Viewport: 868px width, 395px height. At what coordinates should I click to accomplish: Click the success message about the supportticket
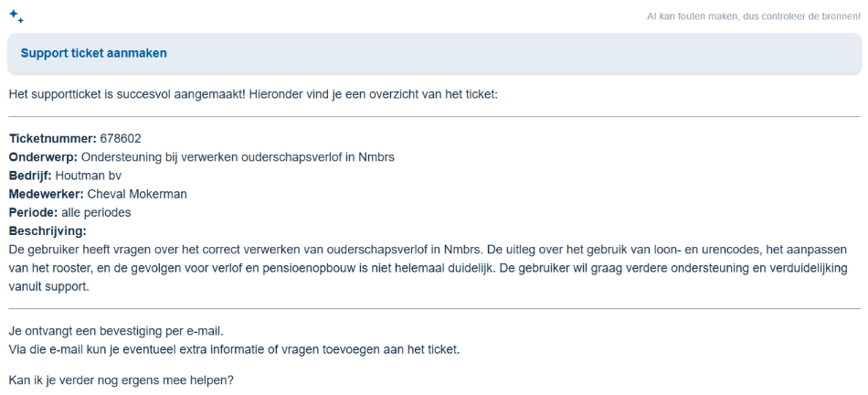click(x=253, y=95)
